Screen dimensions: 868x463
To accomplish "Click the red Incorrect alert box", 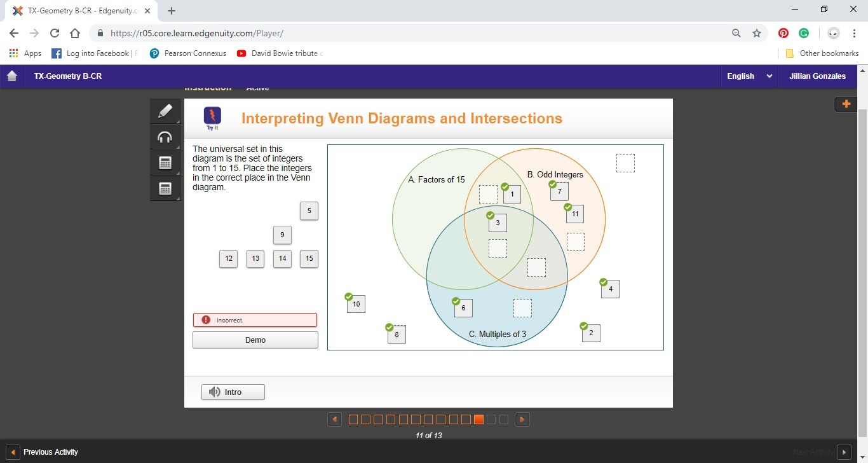I will point(255,320).
